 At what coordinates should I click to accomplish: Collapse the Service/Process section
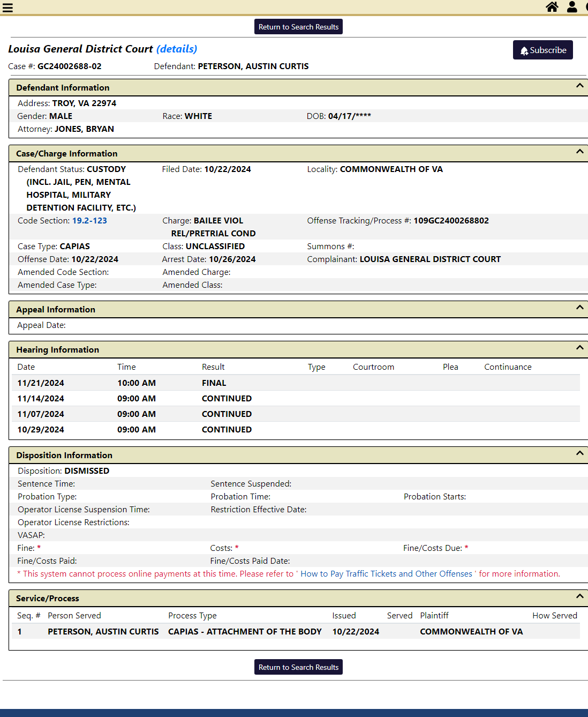click(x=579, y=596)
